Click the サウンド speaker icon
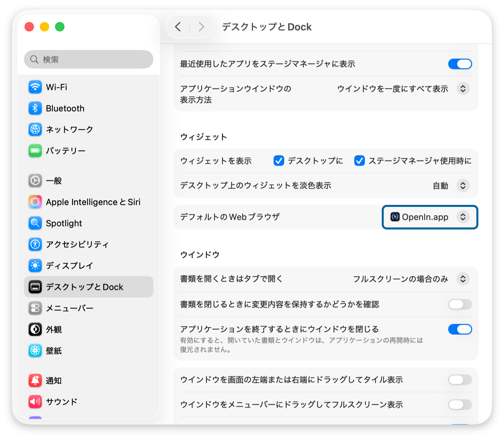504x439 pixels. pyautogui.click(x=35, y=402)
